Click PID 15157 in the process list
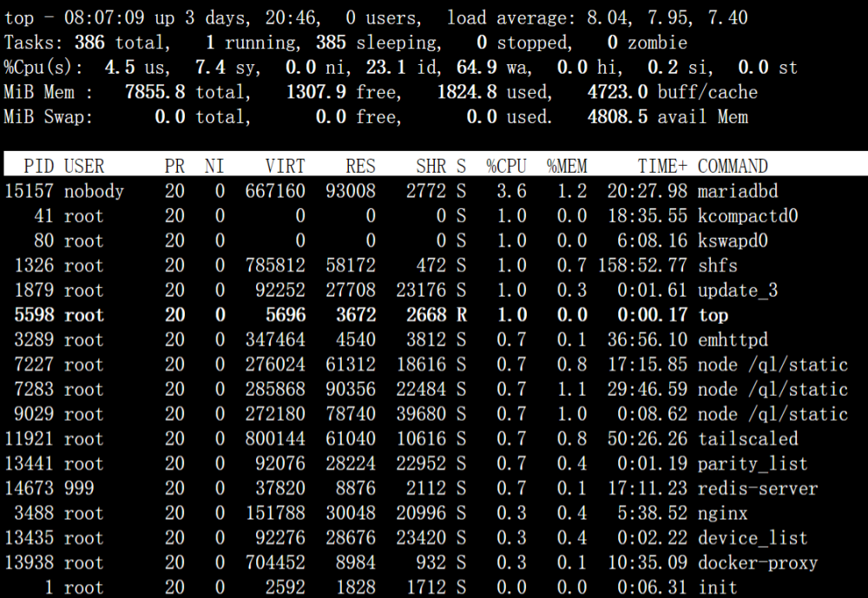 29,191
